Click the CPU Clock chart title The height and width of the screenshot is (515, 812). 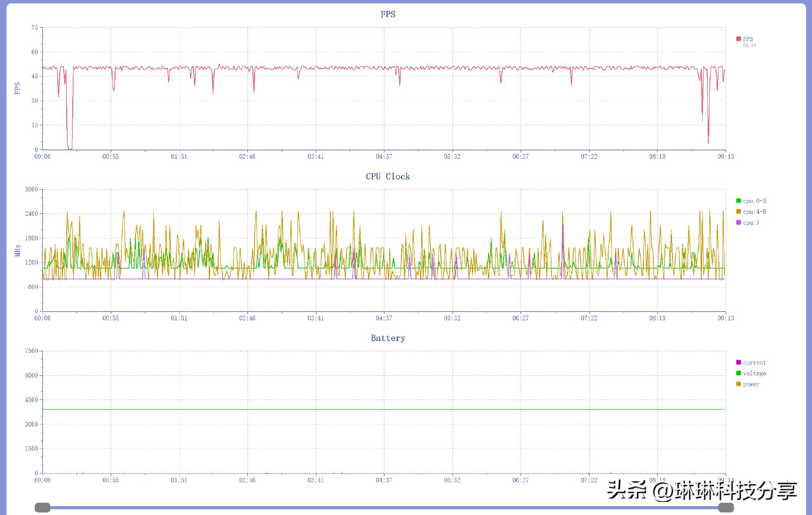coord(388,176)
